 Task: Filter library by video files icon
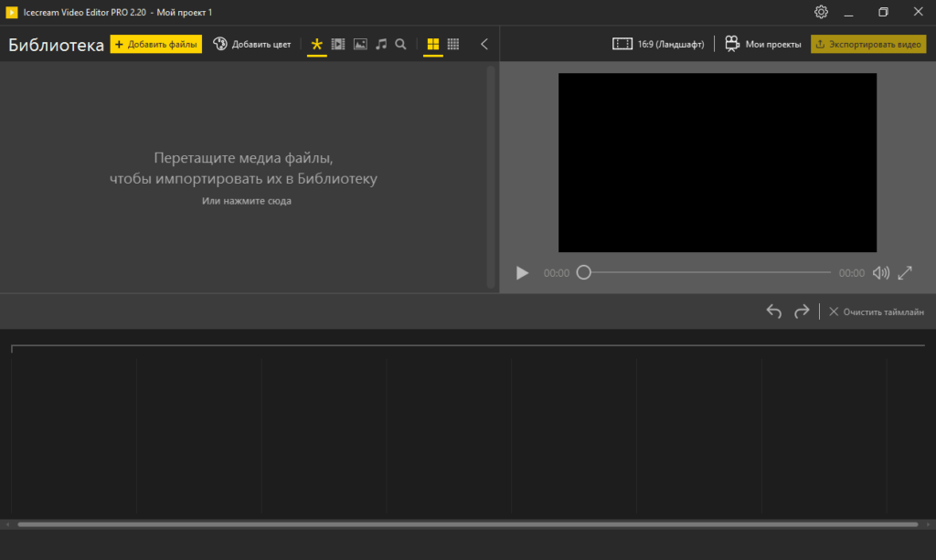(x=338, y=44)
